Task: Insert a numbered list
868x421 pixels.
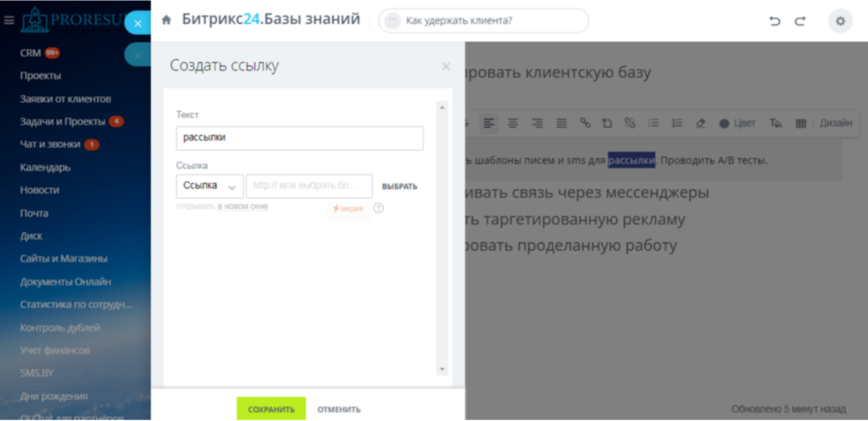Action: coord(677,123)
